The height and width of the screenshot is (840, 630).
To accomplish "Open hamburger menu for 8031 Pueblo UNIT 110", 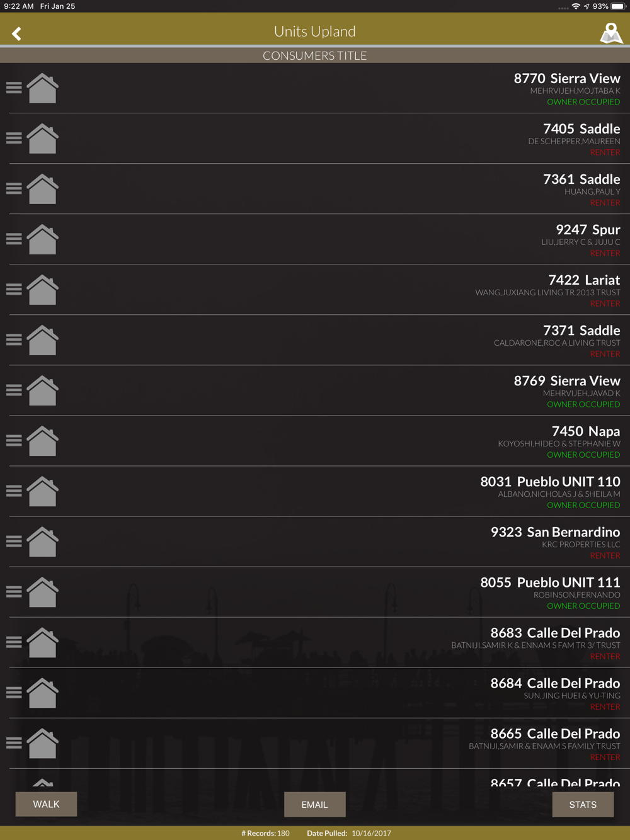I will tap(14, 491).
